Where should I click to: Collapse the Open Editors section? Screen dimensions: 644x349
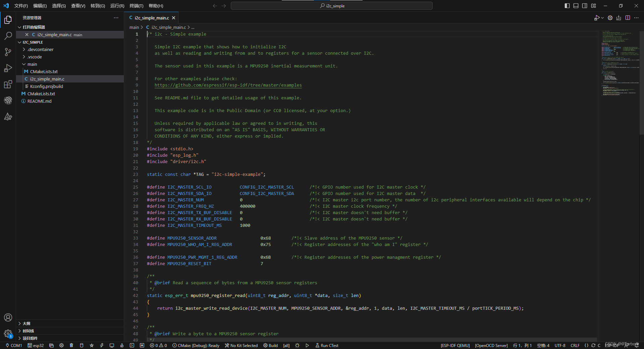tap(70, 27)
